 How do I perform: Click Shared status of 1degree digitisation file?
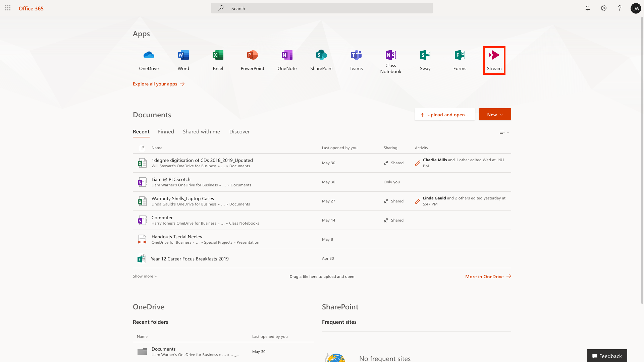click(x=394, y=163)
